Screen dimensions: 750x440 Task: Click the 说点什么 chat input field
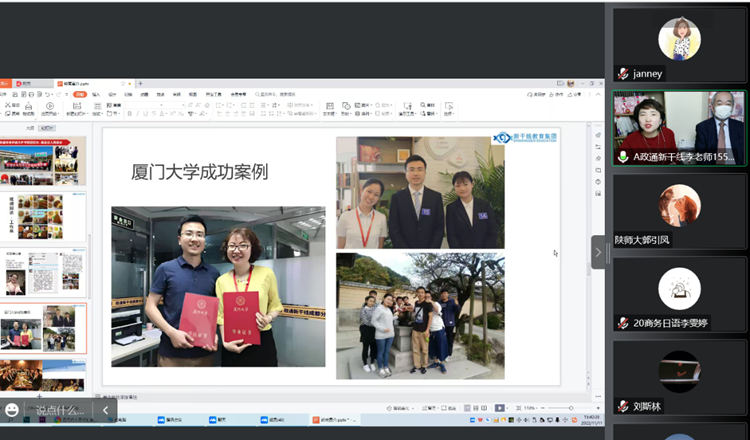click(60, 410)
